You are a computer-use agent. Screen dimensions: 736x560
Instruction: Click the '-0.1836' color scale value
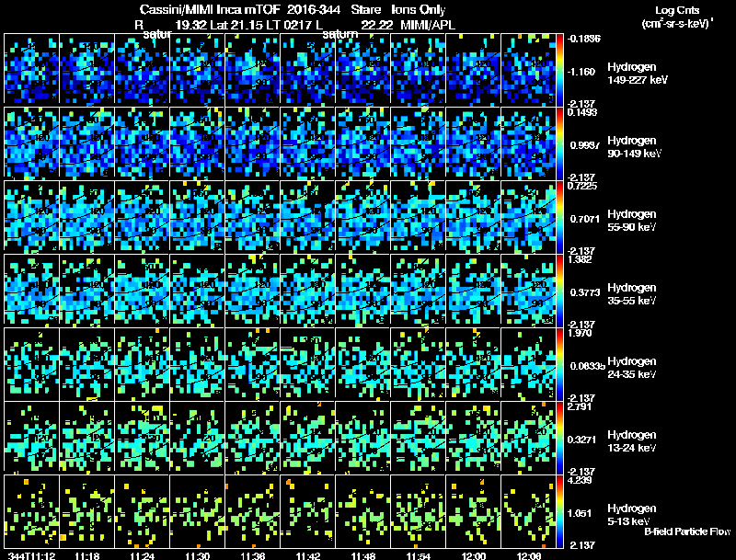click(584, 39)
